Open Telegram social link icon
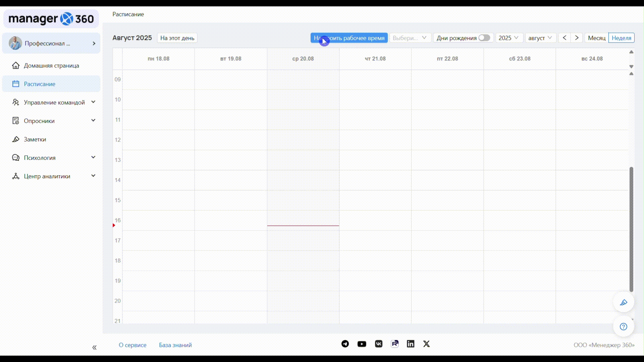Viewport: 644px width, 362px height. [x=345, y=344]
